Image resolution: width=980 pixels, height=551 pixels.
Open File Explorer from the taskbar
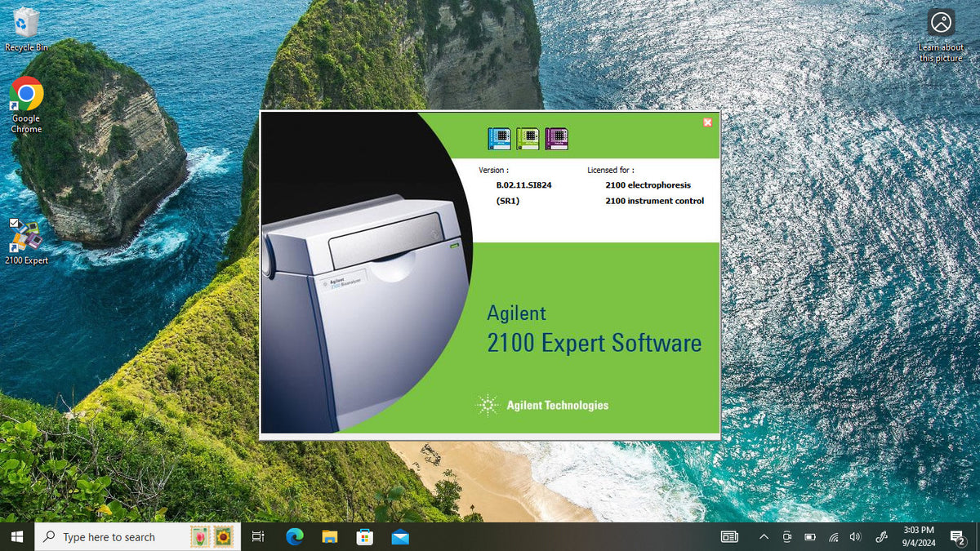330,536
